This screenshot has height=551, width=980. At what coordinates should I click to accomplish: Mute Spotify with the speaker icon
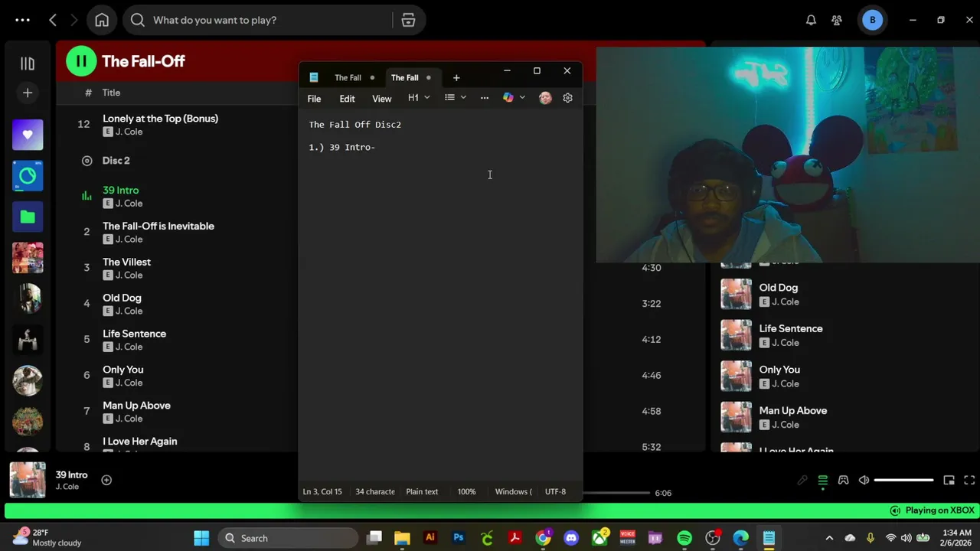click(864, 481)
